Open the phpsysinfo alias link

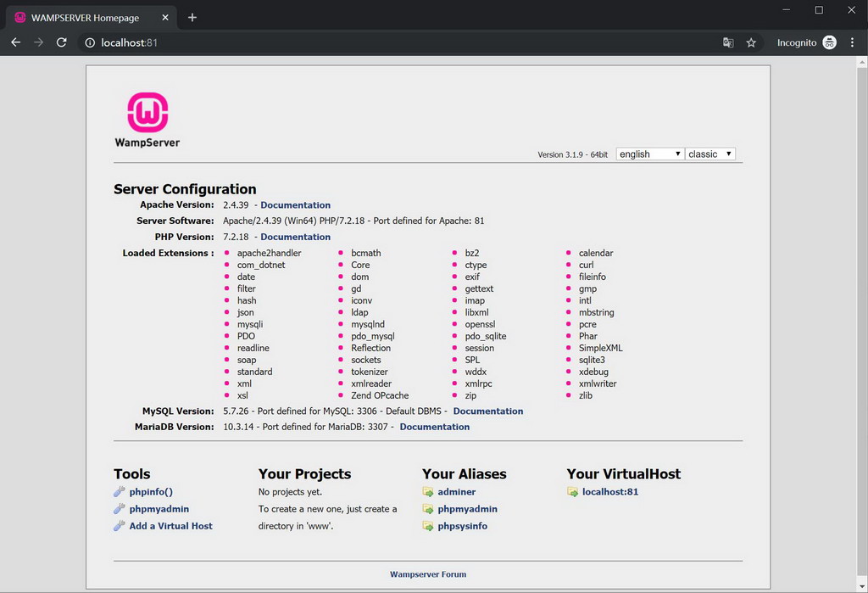point(463,526)
